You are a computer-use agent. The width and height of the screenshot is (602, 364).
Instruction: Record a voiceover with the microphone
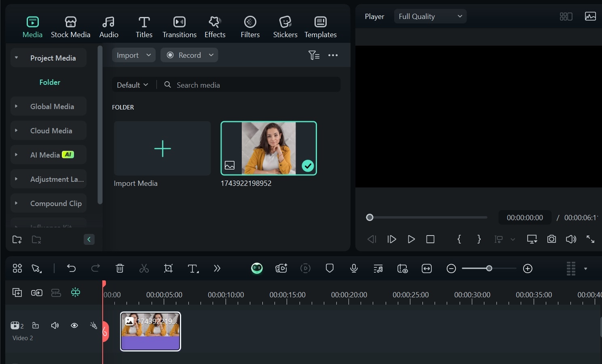[x=354, y=268]
